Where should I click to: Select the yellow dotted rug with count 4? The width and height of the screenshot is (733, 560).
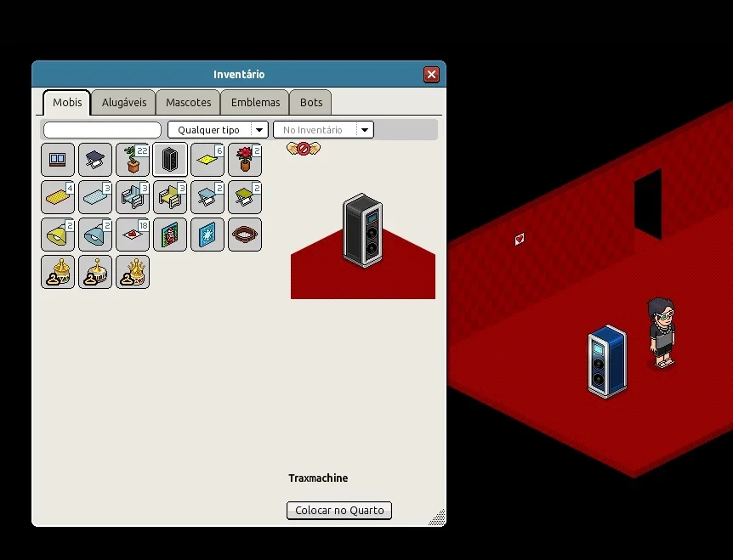[x=58, y=197]
